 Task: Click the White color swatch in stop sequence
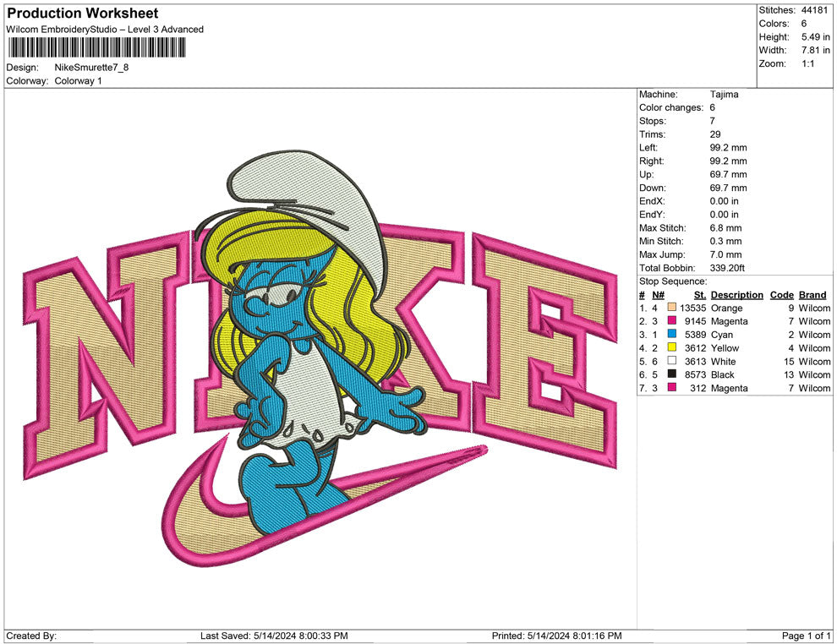pos(671,361)
